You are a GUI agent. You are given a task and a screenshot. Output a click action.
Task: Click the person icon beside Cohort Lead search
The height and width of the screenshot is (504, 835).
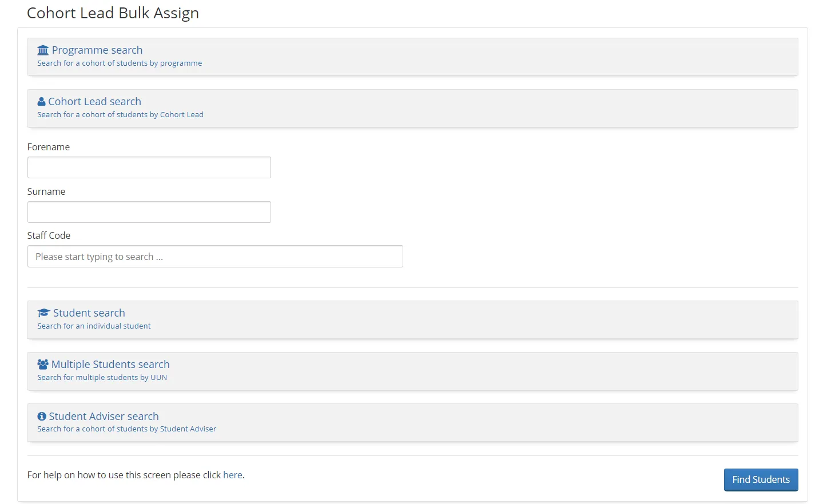(41, 101)
